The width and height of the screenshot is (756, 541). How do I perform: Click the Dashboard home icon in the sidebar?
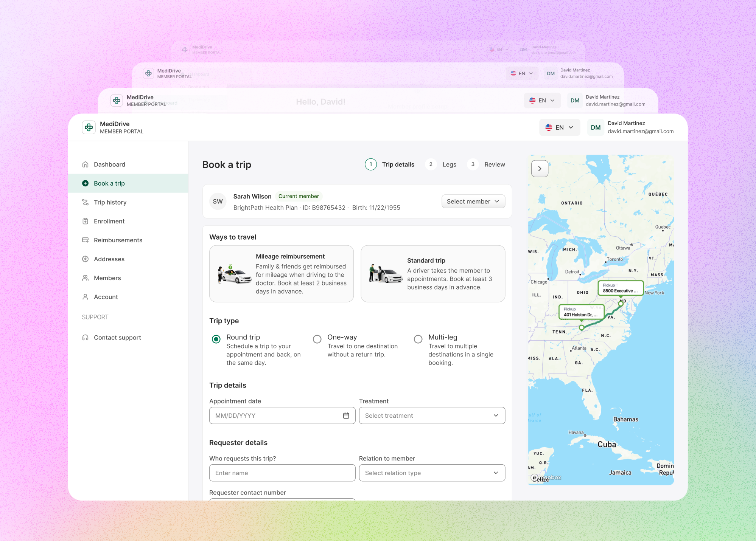point(86,164)
